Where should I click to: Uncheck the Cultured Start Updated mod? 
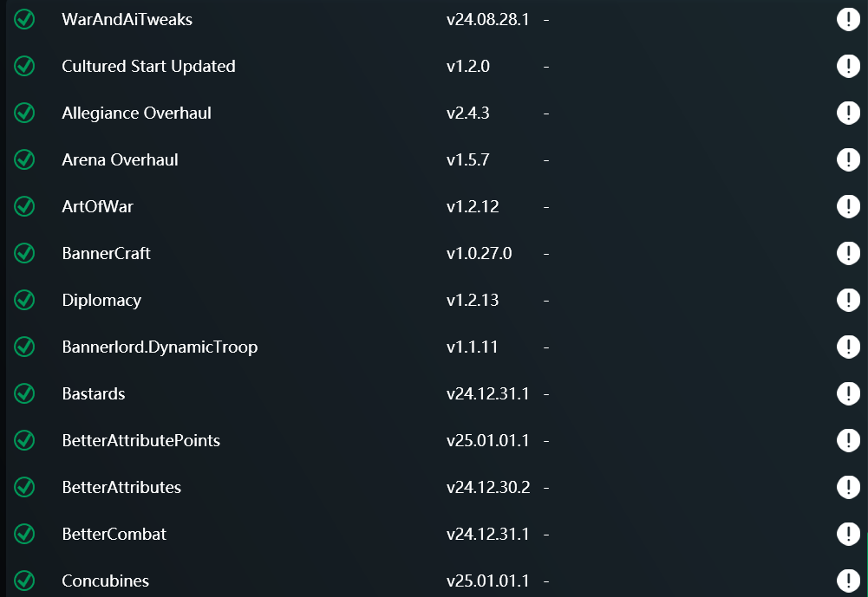click(24, 67)
